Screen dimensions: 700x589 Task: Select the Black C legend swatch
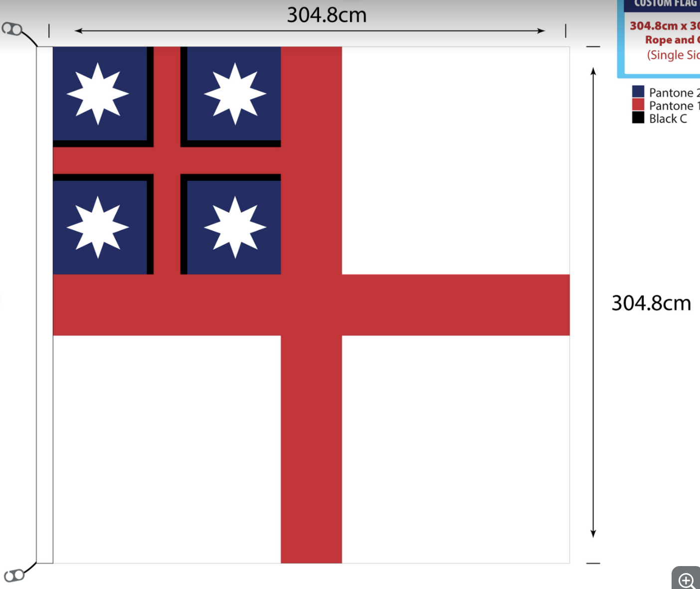tap(638, 118)
